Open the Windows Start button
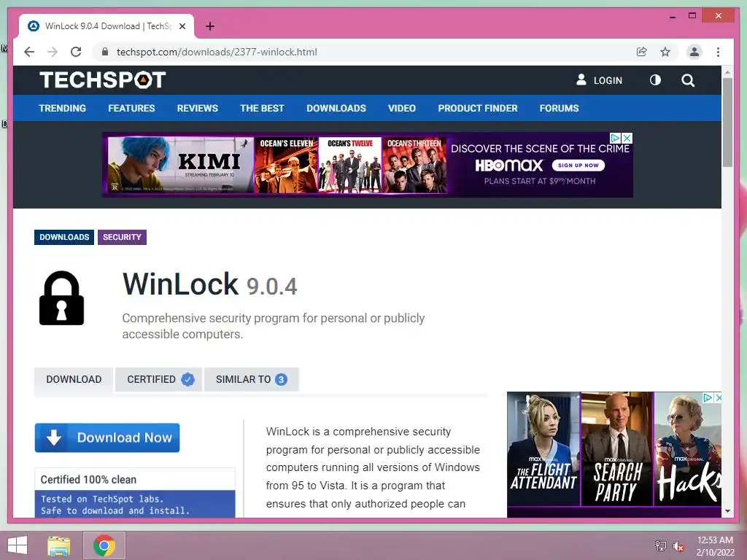Screen dimensions: 747x560 pos(18,545)
